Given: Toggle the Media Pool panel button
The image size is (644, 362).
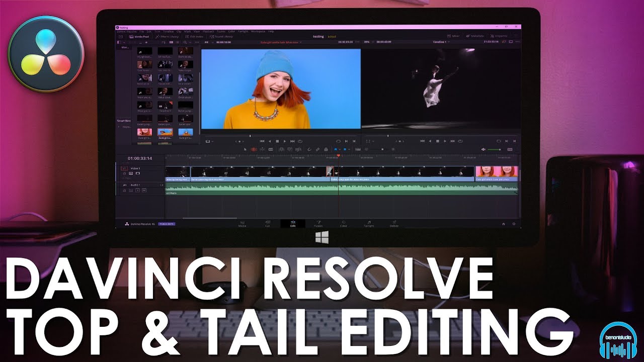Looking at the screenshot, I should pyautogui.click(x=139, y=37).
